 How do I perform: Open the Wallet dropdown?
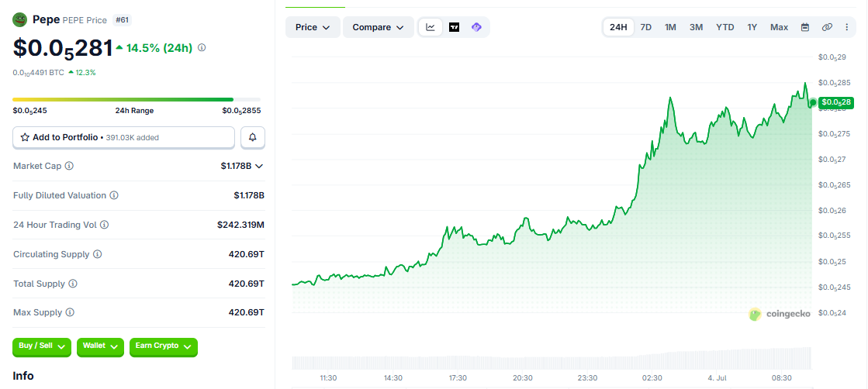click(x=100, y=346)
